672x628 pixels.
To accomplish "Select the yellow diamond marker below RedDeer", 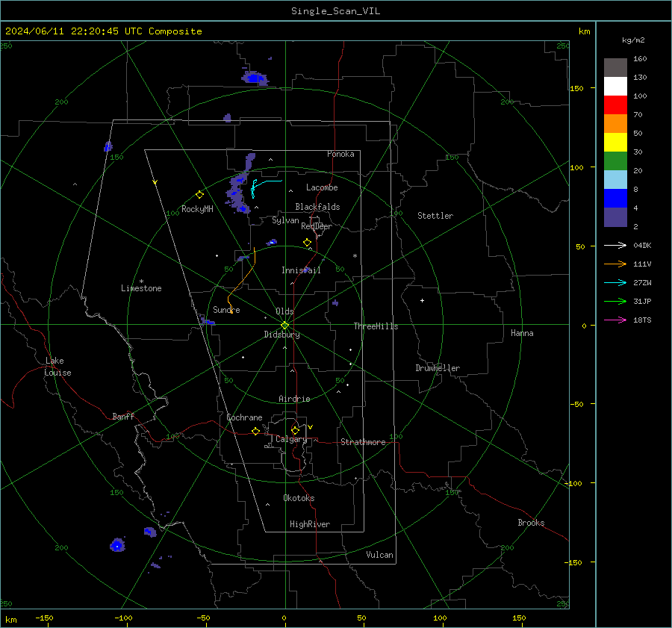I will [x=307, y=243].
